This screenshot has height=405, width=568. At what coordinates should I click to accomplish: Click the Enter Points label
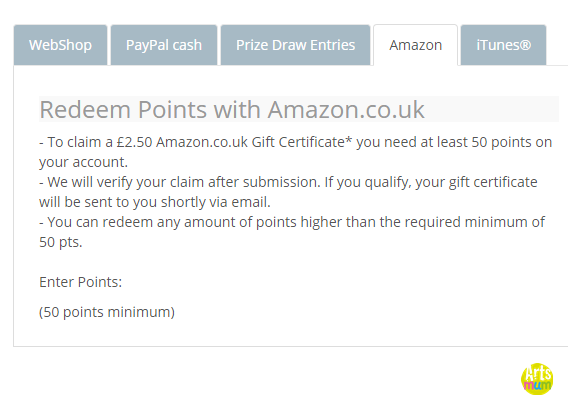coord(80,282)
